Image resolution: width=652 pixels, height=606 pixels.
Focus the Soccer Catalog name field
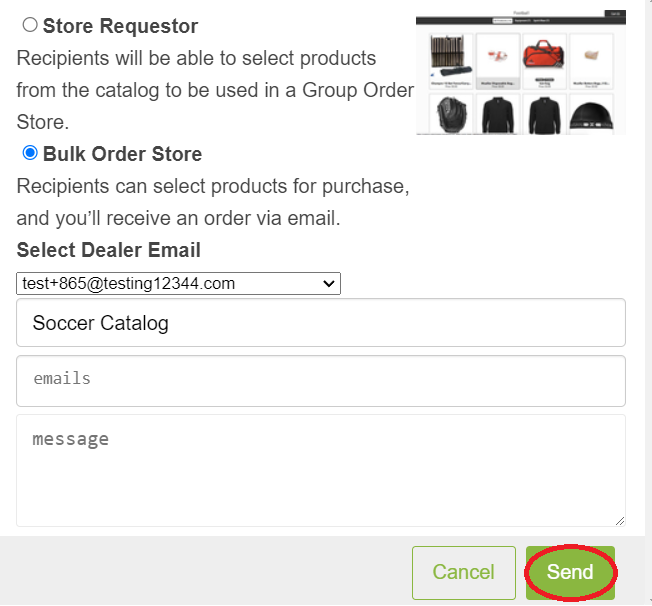click(x=321, y=323)
